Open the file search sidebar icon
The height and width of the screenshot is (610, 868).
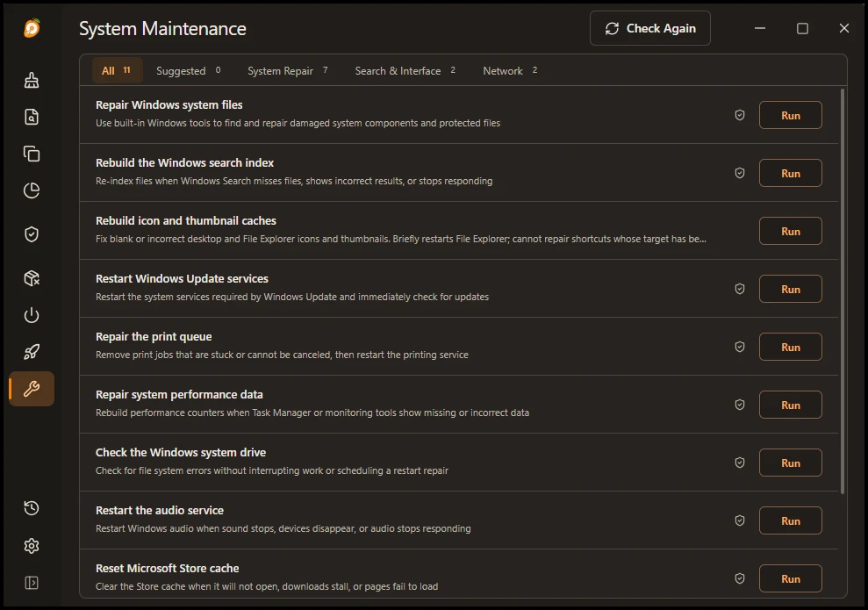pyautogui.click(x=32, y=117)
